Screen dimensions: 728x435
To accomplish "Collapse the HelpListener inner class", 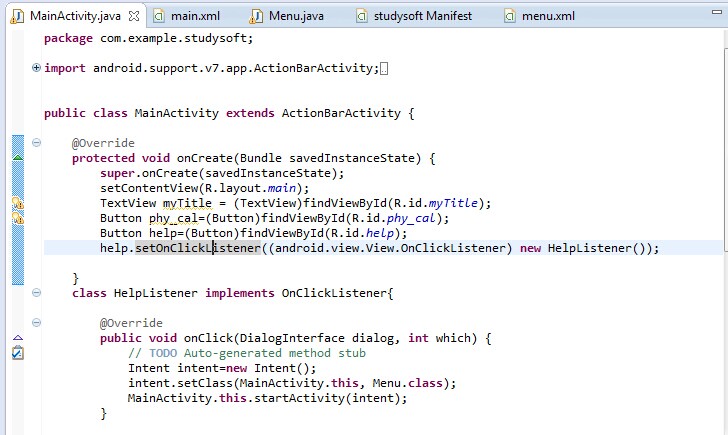I will (x=37, y=293).
